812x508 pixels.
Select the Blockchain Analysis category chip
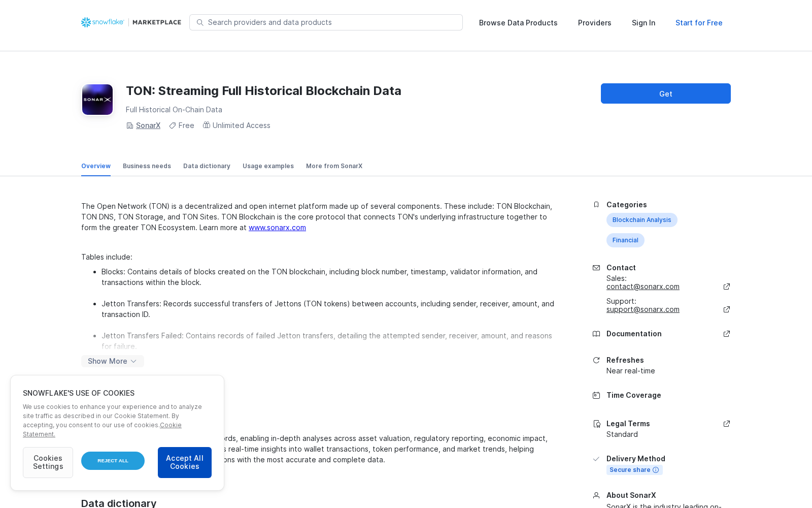click(642, 220)
